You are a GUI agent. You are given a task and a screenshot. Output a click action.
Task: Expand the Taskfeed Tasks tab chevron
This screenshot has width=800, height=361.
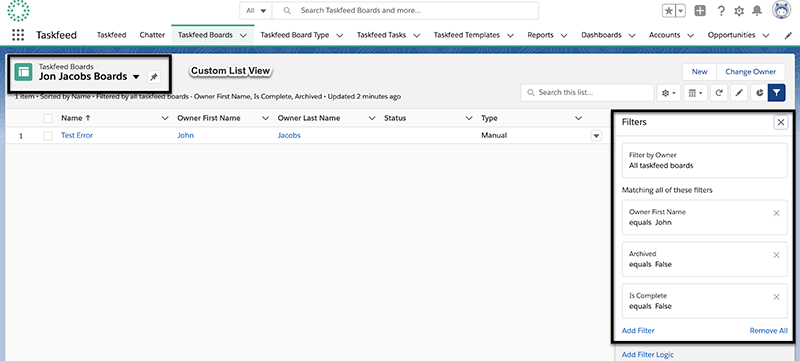(417, 35)
